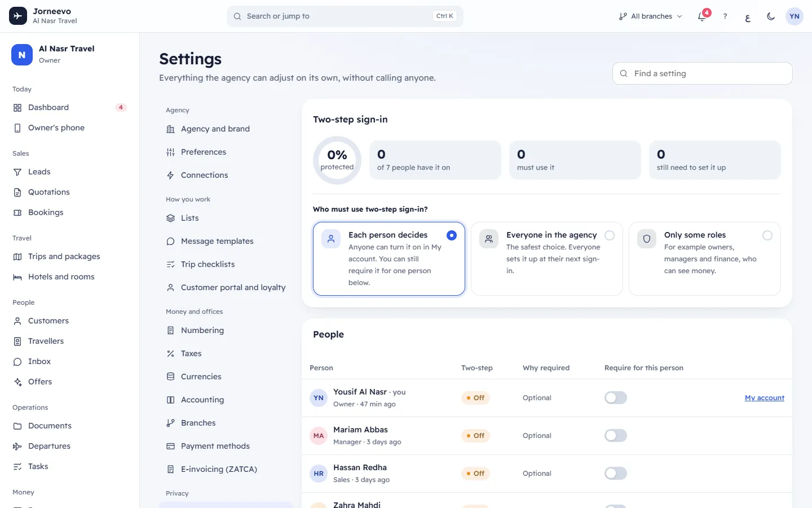The width and height of the screenshot is (812, 508).
Task: Click the Lists layers icon
Action: (x=170, y=218)
